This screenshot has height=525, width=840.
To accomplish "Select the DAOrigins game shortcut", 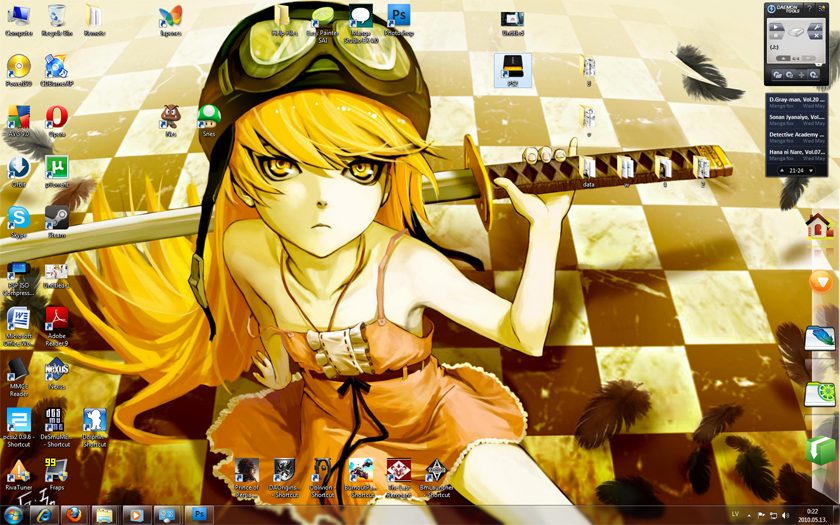I will pyautogui.click(x=284, y=478).
